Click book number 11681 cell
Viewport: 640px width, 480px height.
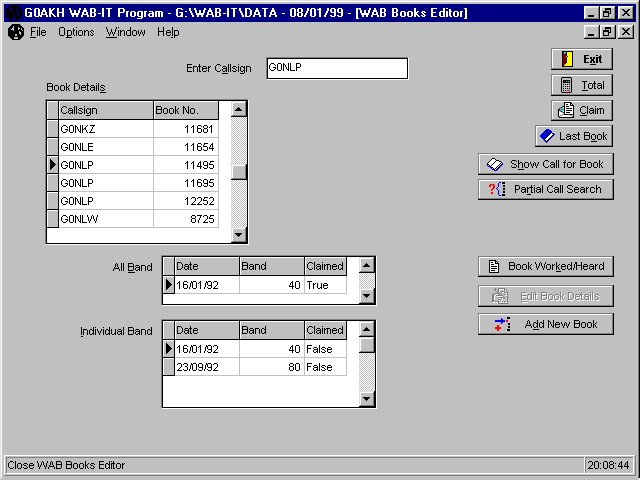click(186, 129)
